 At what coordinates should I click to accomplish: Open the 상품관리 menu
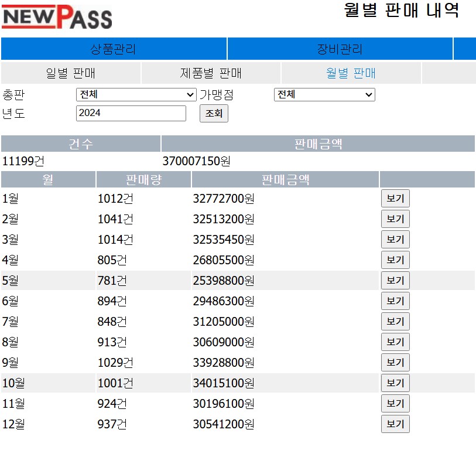tap(114, 49)
